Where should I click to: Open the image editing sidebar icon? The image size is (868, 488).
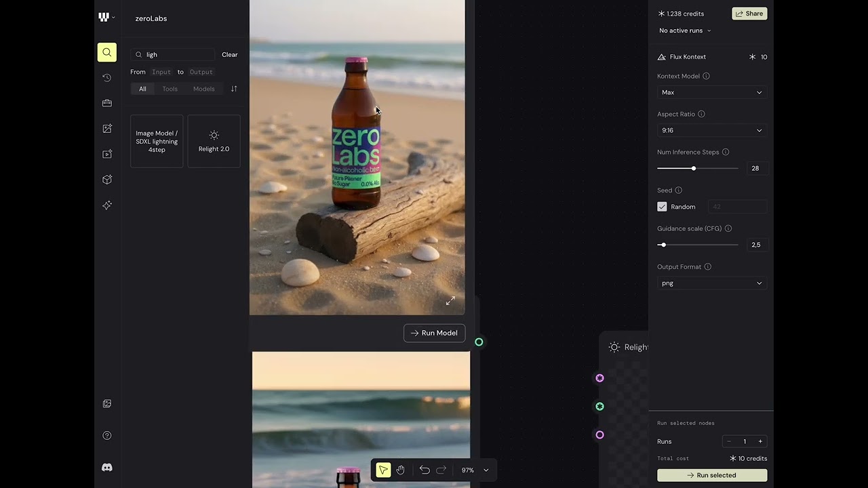107,129
